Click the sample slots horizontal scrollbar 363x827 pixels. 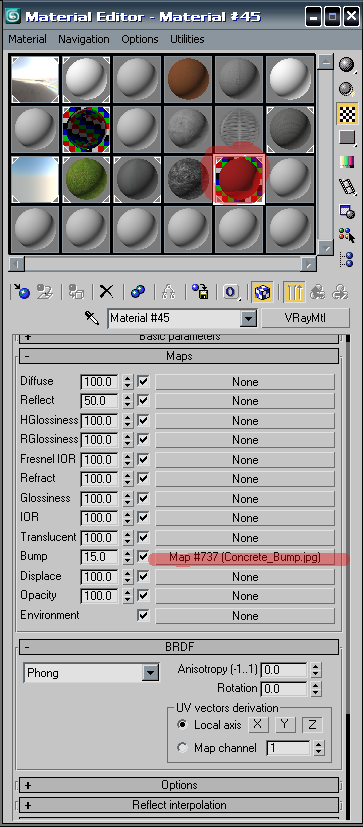(163, 264)
